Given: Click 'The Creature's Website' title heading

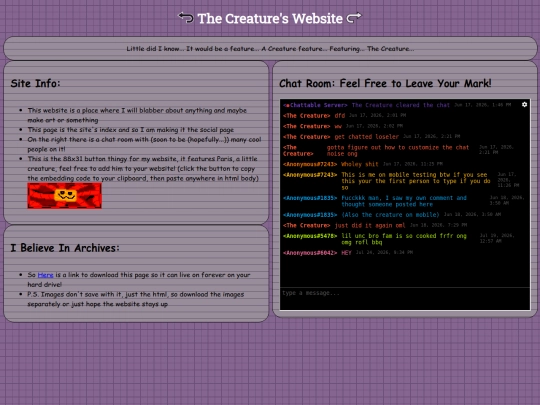Looking at the screenshot, I should pos(270,18).
